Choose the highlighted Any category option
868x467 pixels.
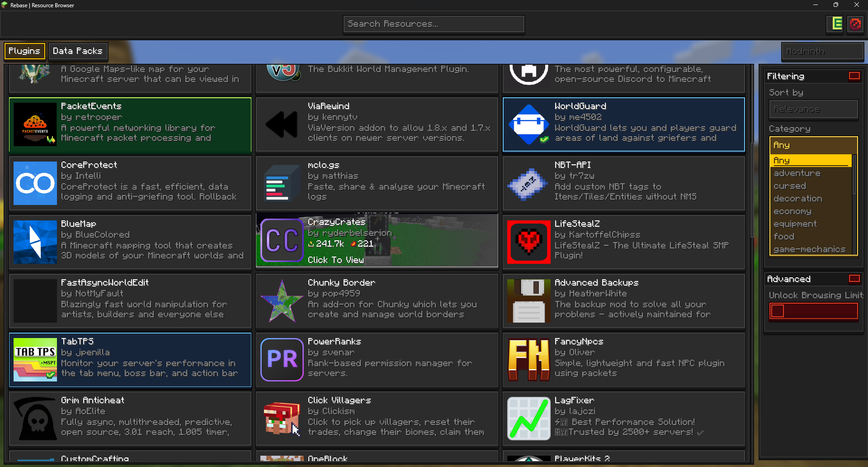click(x=811, y=161)
